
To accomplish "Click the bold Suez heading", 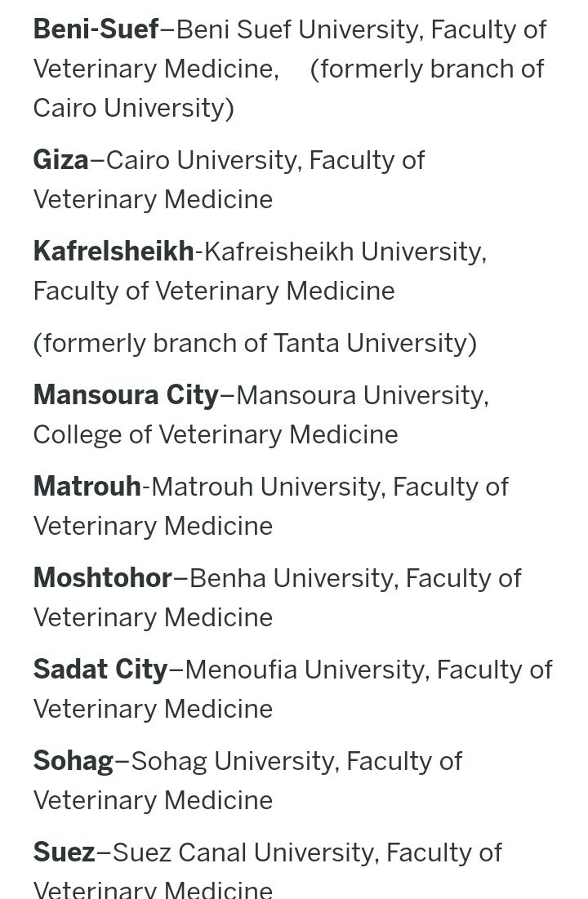I will coord(64,852).
